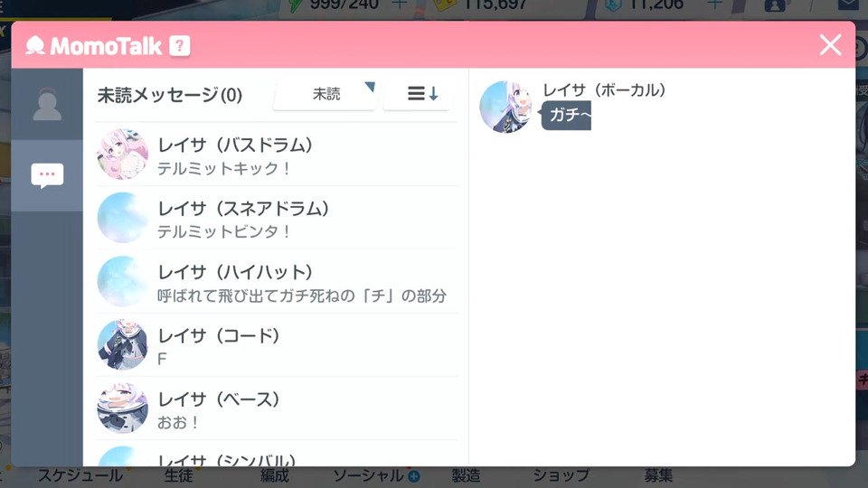Open the 生徒 bottom menu item

pyautogui.click(x=178, y=476)
